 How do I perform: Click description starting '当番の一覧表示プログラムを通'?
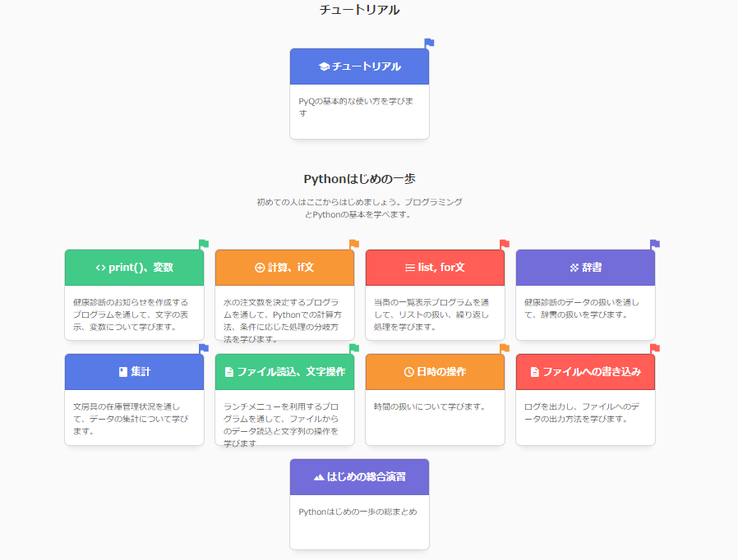(431, 314)
